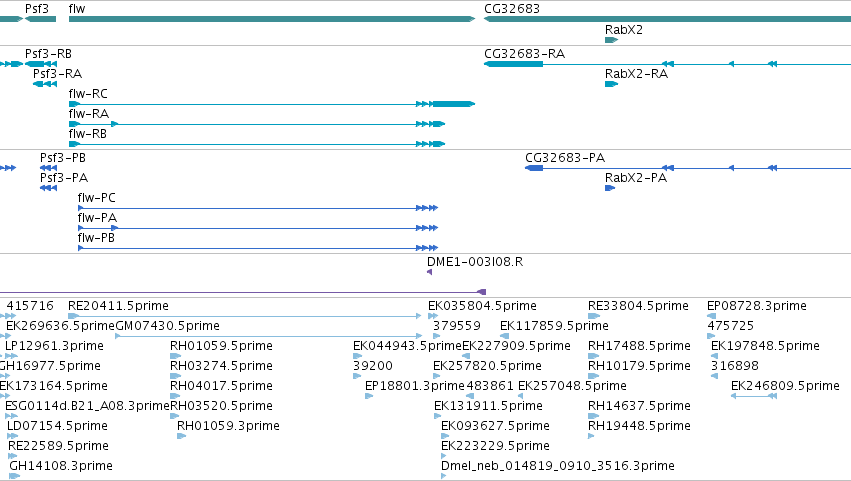Click the RH03520.5prime label

[221, 407]
